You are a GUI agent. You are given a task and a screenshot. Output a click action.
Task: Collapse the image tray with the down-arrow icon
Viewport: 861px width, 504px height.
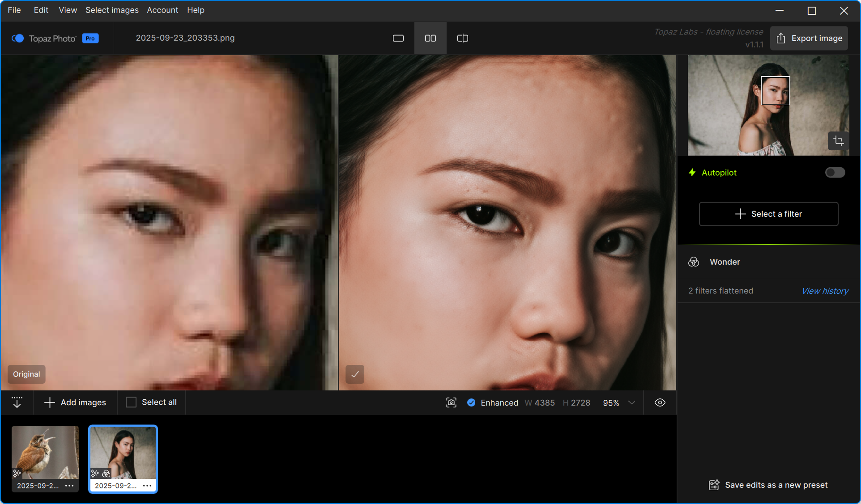point(17,402)
